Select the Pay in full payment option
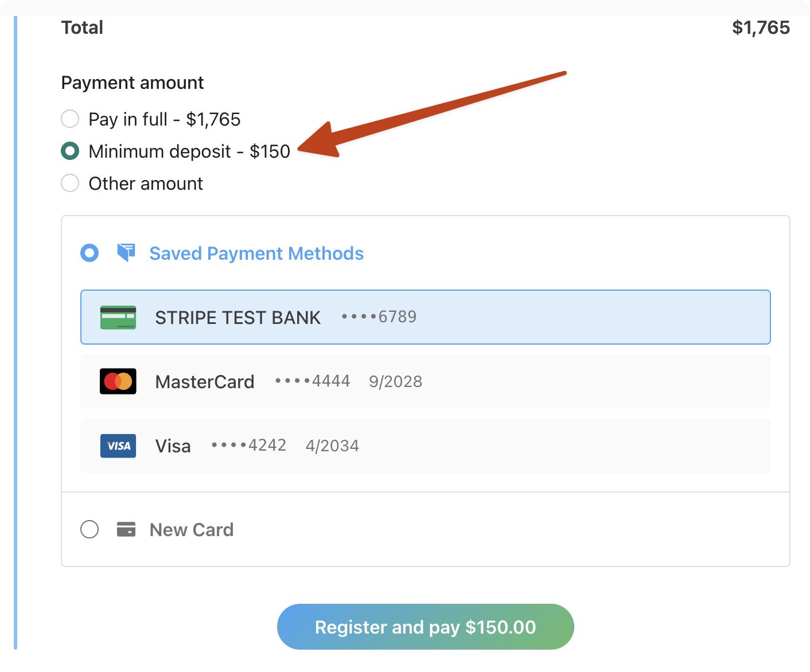Viewport: 810px width, 672px height. tap(69, 119)
